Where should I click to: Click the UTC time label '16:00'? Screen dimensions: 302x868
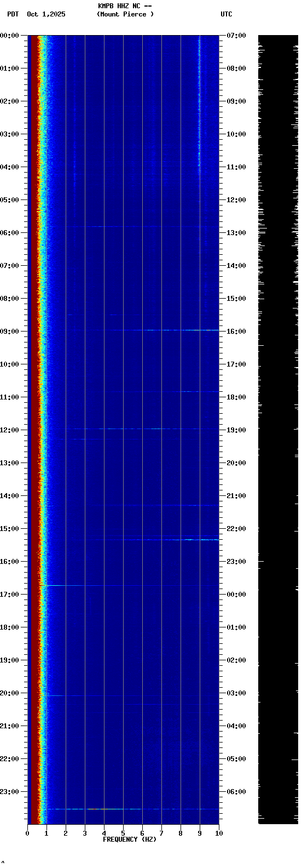[x=236, y=332]
